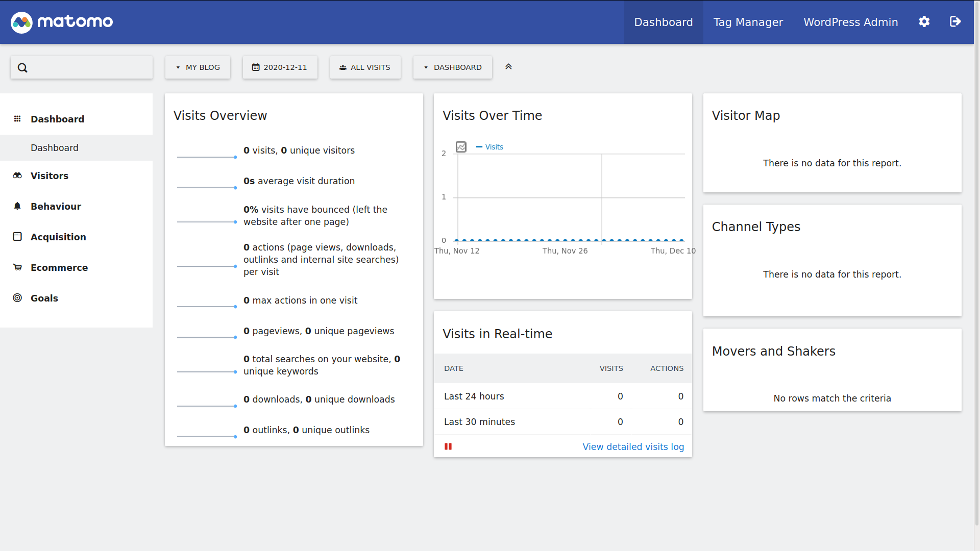Open Acquisition in the sidebar
Screen dimensions: 980x551
coord(58,237)
